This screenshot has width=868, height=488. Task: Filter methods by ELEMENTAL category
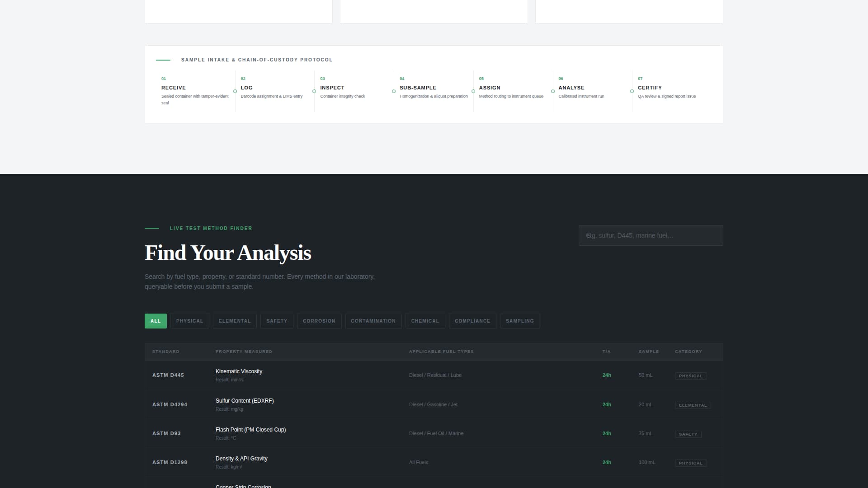(235, 321)
